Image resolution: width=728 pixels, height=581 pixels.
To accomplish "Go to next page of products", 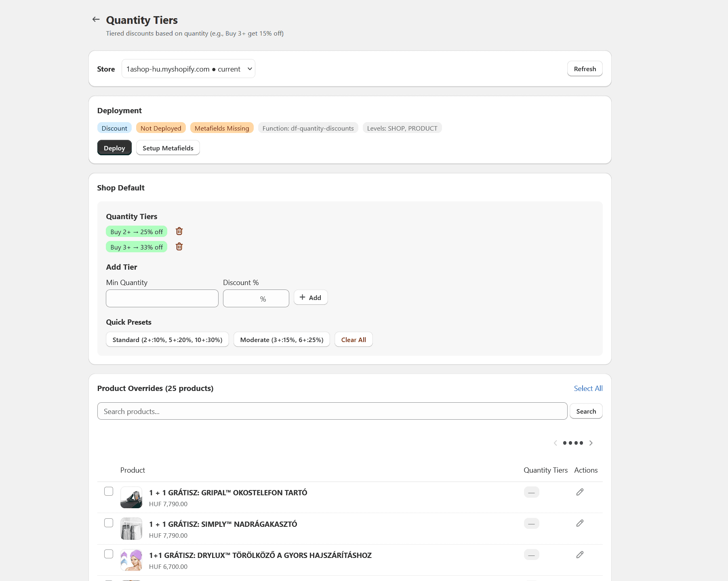I will click(591, 443).
